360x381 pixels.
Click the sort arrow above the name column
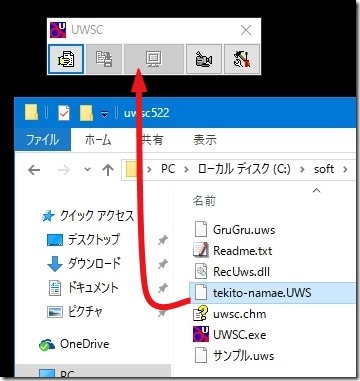pos(317,191)
